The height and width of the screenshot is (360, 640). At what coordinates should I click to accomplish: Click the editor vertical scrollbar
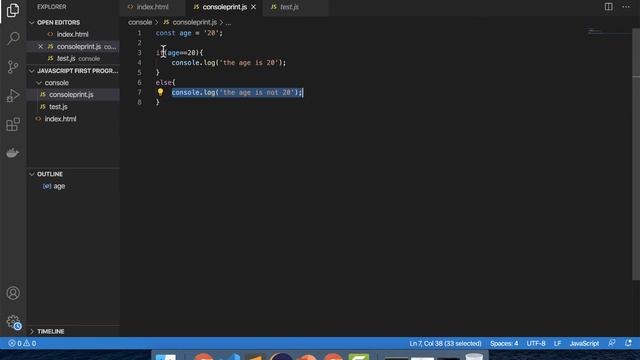[x=636, y=155]
